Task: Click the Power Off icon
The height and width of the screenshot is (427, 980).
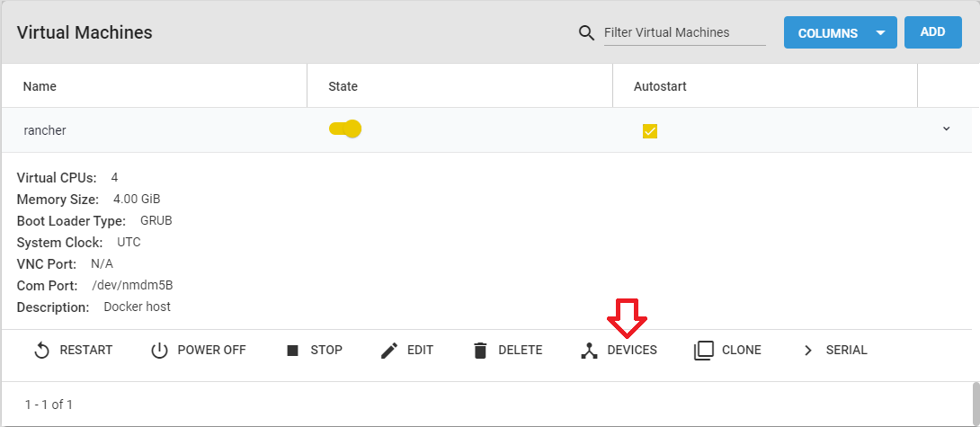Action: [159, 351]
